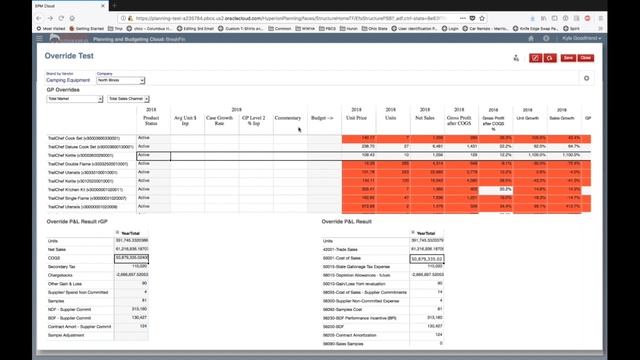Screen dimensions: 640x360
Task: Open the Total Market dropdown
Action: pos(74,99)
